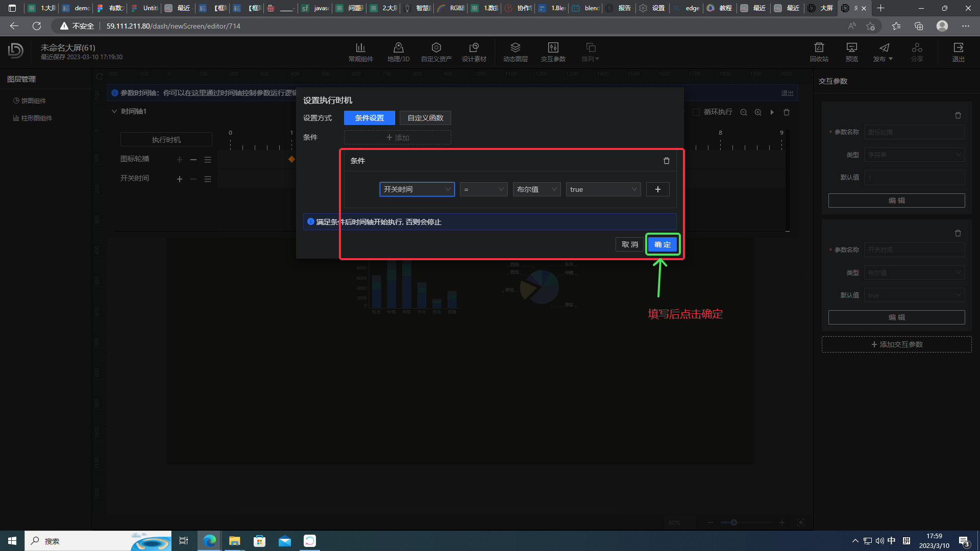This screenshot has width=980, height=551.
Task: Click 添加交互参数 button
Action: pyautogui.click(x=897, y=344)
